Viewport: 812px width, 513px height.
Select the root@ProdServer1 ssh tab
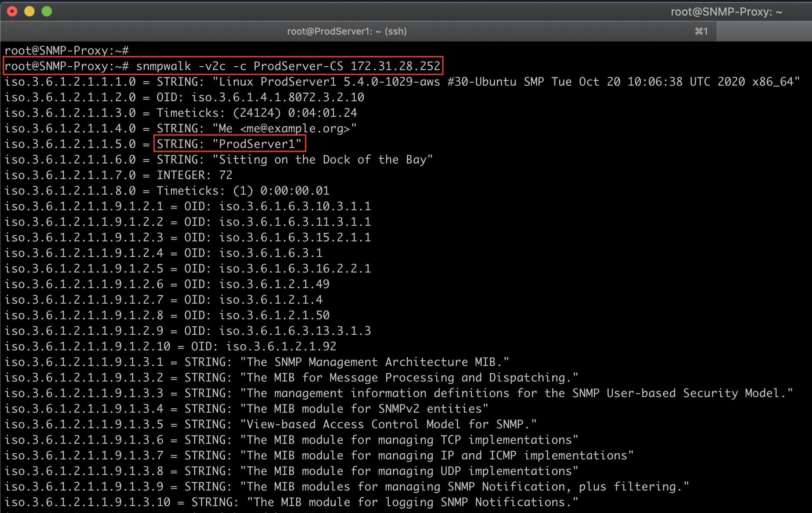pos(346,32)
